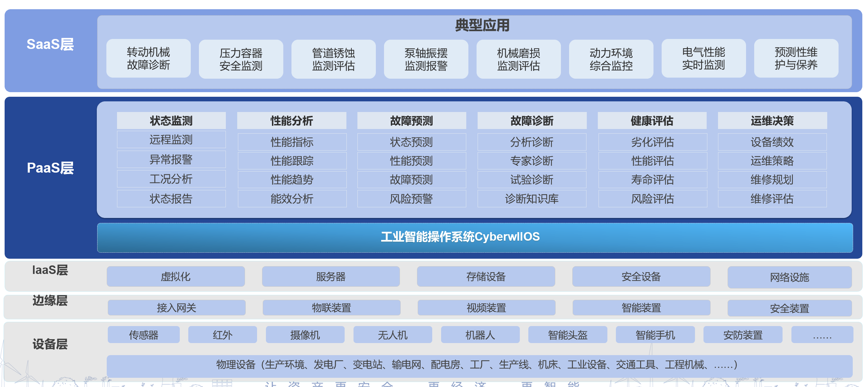Click 性能趋势 under 性能分析
The image size is (868, 387).
(x=292, y=180)
